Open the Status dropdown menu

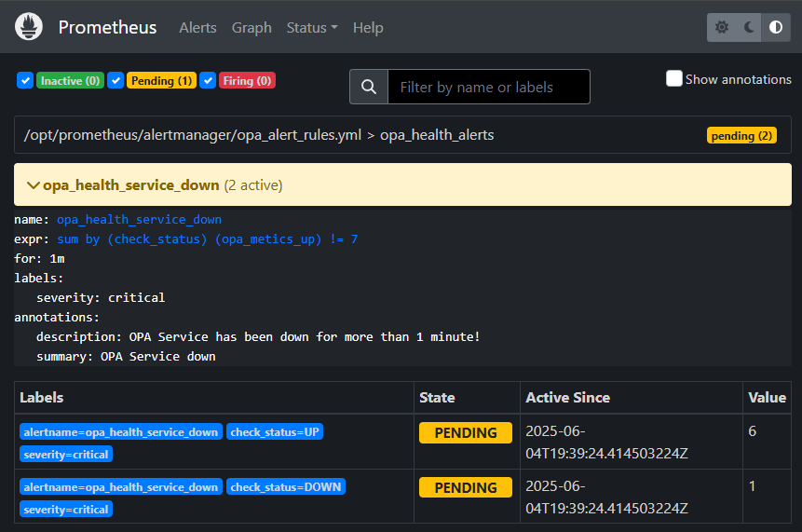pos(312,28)
